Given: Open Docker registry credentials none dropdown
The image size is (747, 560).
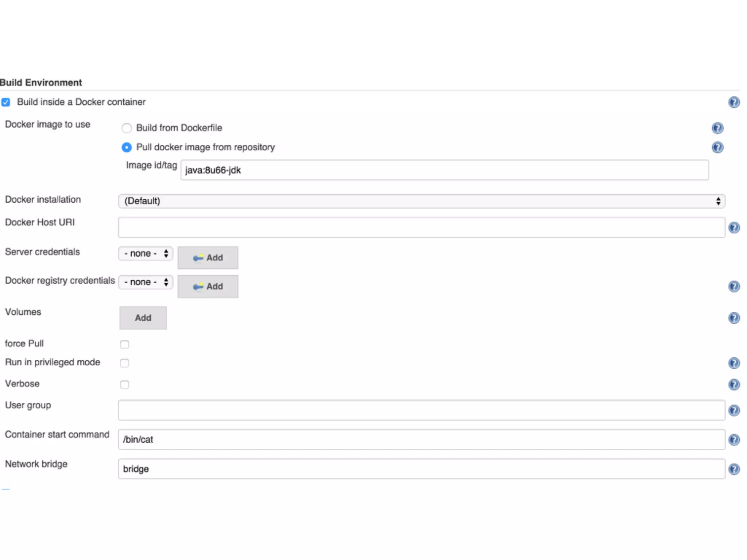Looking at the screenshot, I should (146, 282).
